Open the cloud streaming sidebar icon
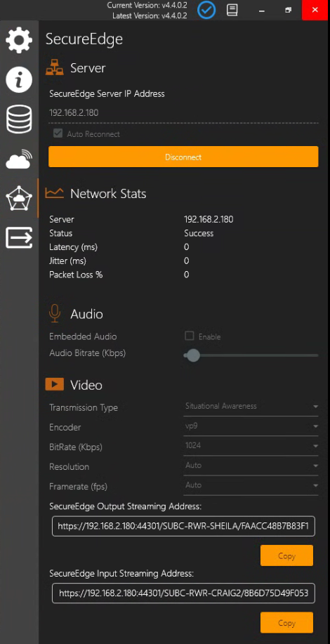 tap(19, 159)
